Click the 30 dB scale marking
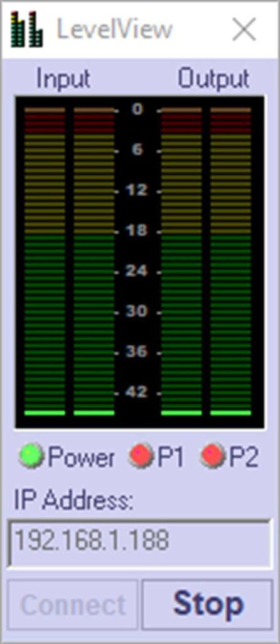Viewport: 280px width, 644px height. [136, 311]
